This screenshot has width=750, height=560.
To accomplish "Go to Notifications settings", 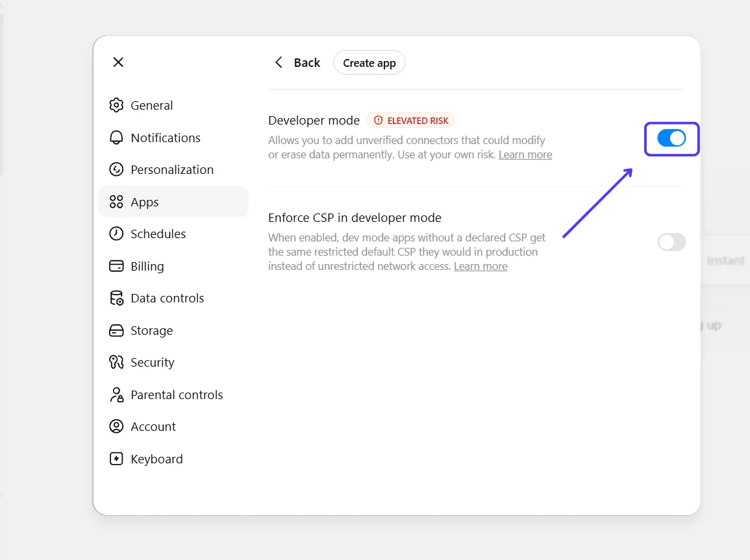I will tap(173, 138).
